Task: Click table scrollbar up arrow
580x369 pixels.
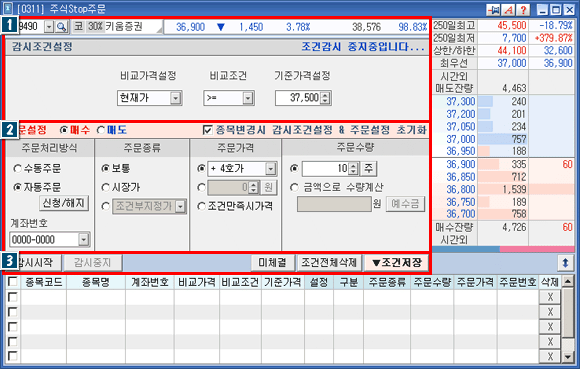Action: 568,282
